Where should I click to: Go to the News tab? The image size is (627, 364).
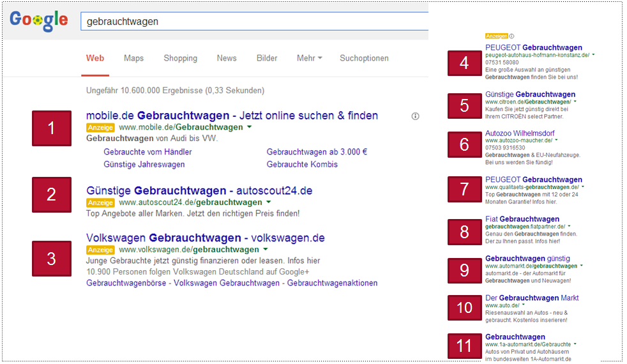tap(227, 58)
